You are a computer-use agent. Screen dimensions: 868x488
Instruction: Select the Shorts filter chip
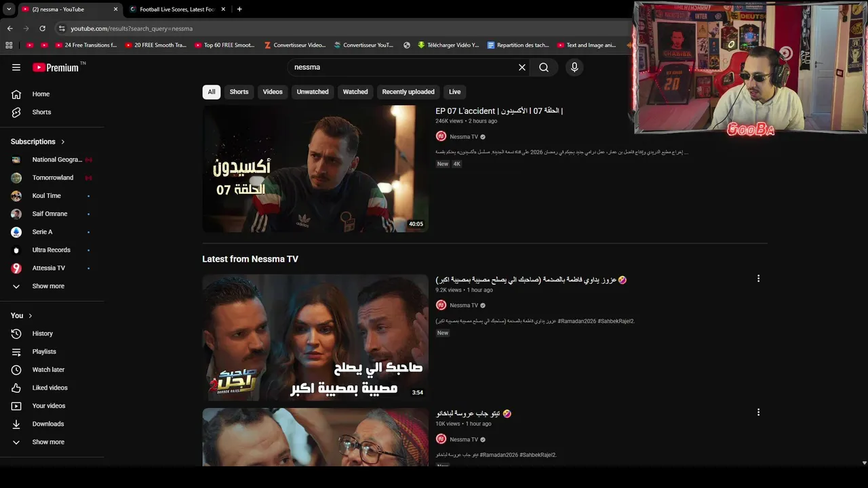click(x=239, y=91)
